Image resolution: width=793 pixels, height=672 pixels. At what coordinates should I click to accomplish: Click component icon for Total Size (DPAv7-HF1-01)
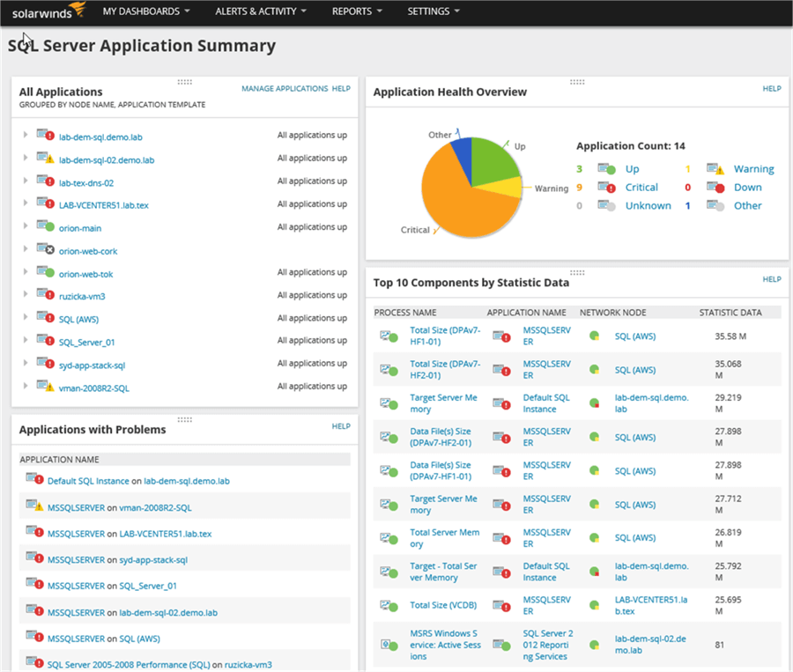click(x=389, y=336)
